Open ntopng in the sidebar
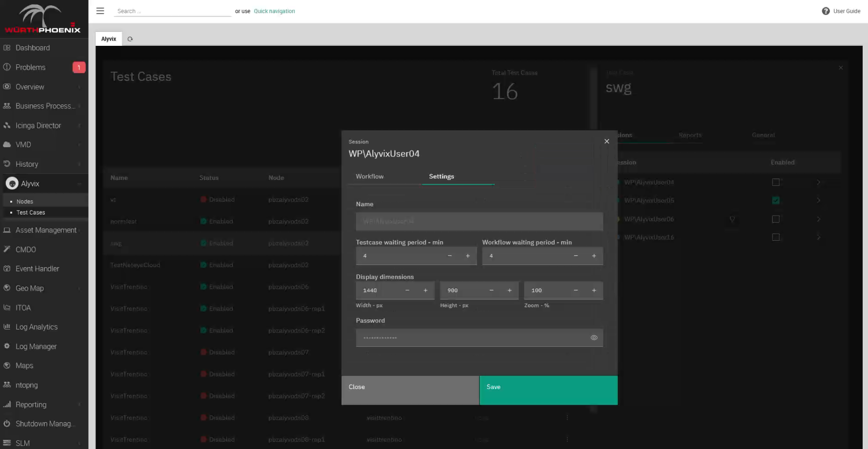 [x=26, y=385]
